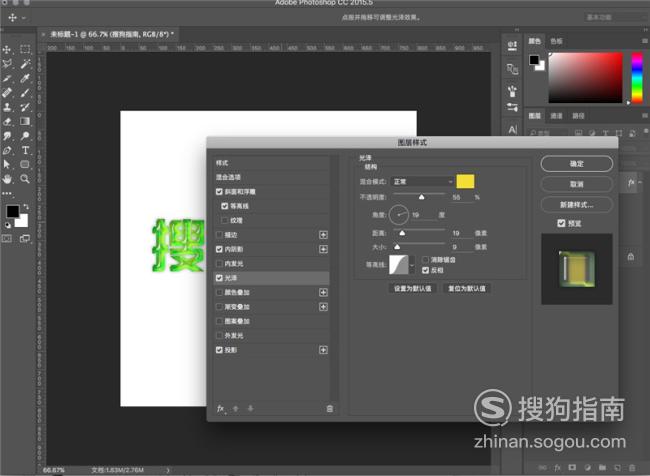The width and height of the screenshot is (650, 476).
Task: Select the Hand tool
Action: 7,179
